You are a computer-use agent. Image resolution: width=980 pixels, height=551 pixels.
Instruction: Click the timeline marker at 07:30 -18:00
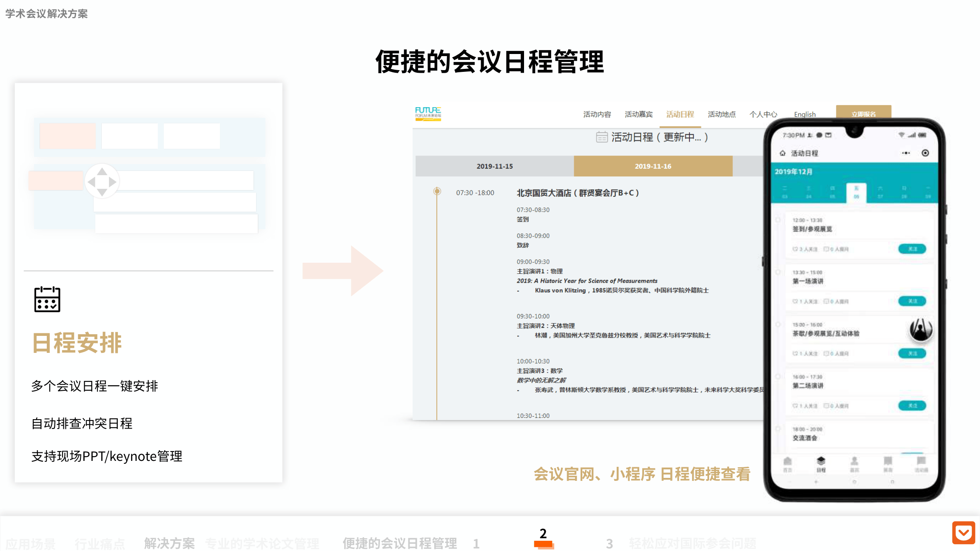[437, 191]
